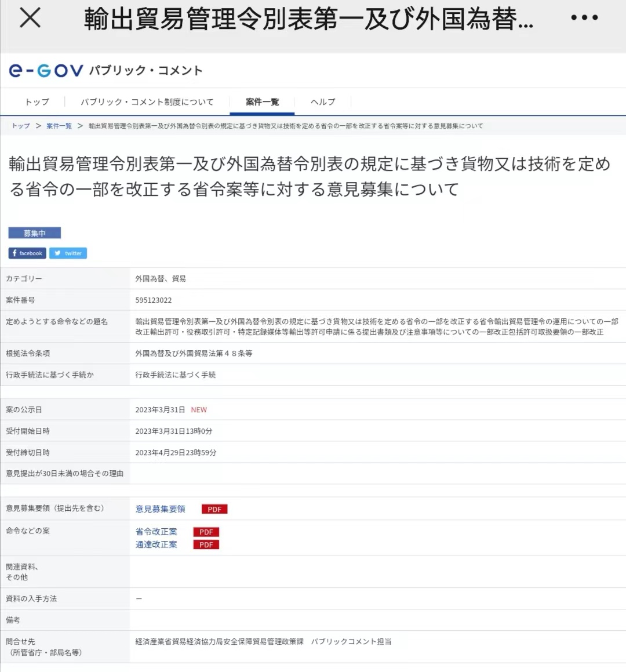Select the 案件一覧 tab
626x672 pixels.
point(262,102)
